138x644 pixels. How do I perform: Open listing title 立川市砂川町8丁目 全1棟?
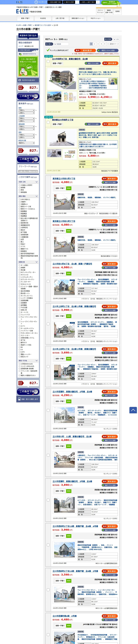pyautogui.click(x=72, y=264)
